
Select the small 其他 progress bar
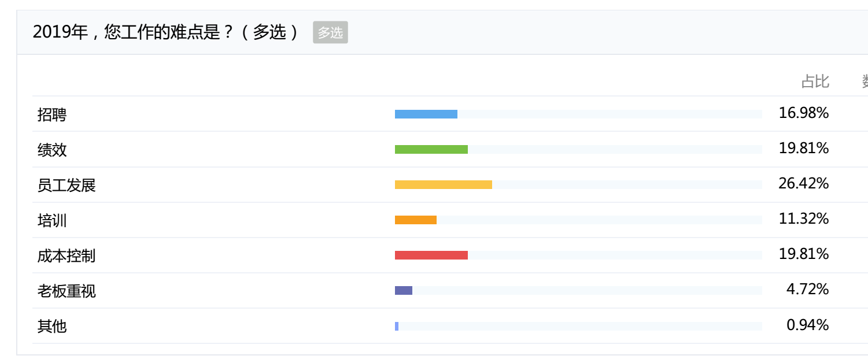click(x=397, y=327)
